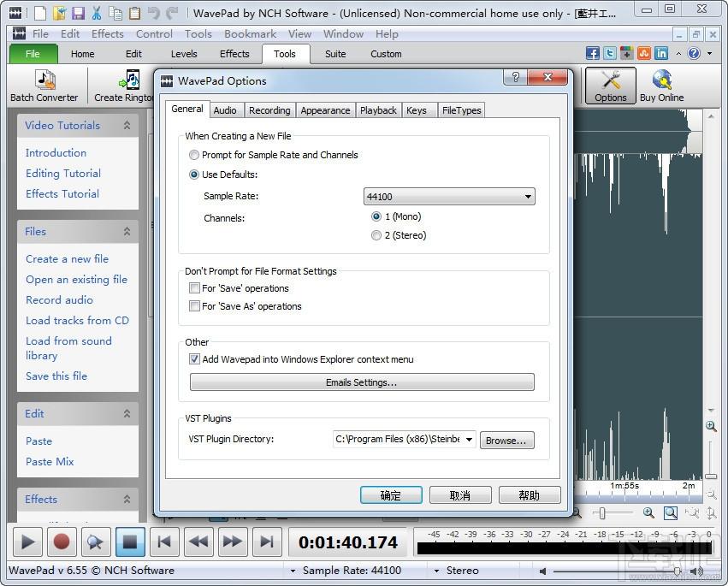The width and height of the screenshot is (728, 586).
Task: Click the Options wrench icon in ribbon
Action: coord(611,86)
